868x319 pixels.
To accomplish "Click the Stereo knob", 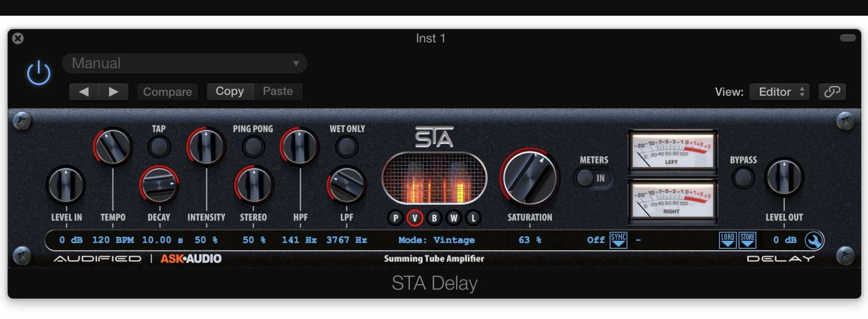I will 253,185.
